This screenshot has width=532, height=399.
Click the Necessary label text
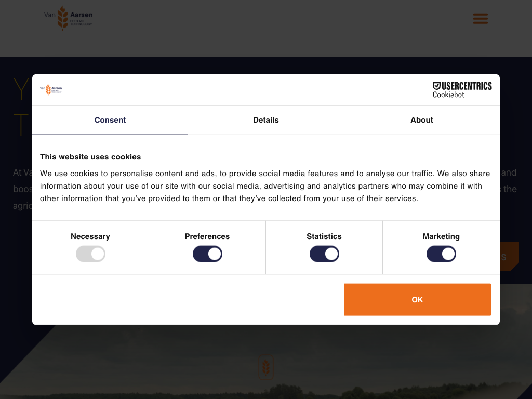[x=90, y=236]
